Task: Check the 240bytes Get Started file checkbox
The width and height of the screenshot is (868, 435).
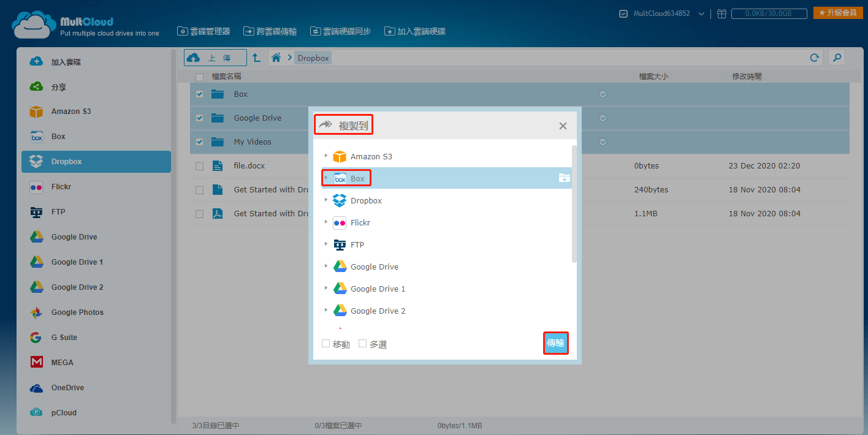Action: [199, 190]
